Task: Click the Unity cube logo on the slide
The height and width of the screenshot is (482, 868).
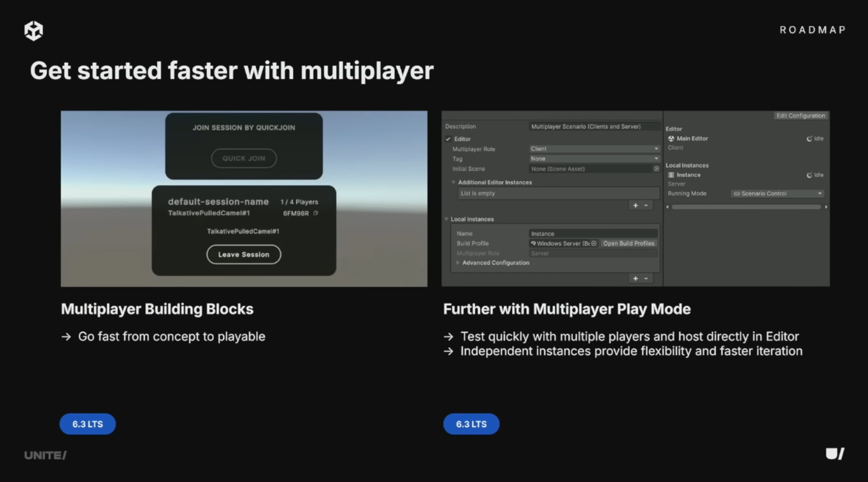Action: (x=33, y=30)
